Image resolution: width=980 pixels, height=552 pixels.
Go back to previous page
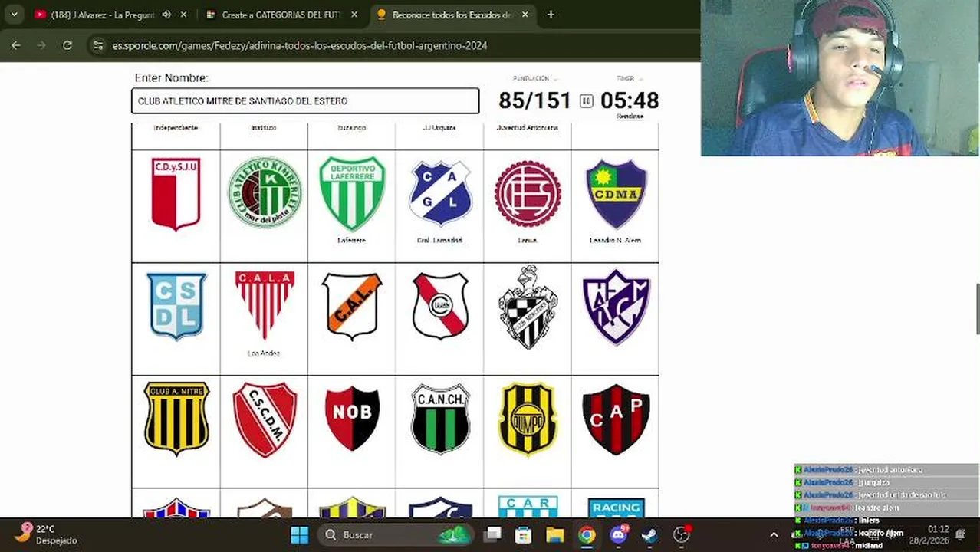pyautogui.click(x=15, y=45)
